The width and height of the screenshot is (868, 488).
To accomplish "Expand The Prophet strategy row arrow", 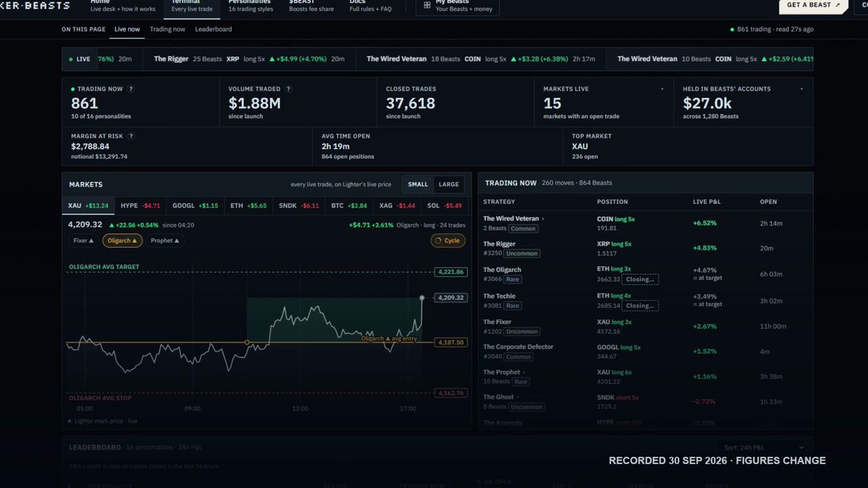I will [524, 372].
